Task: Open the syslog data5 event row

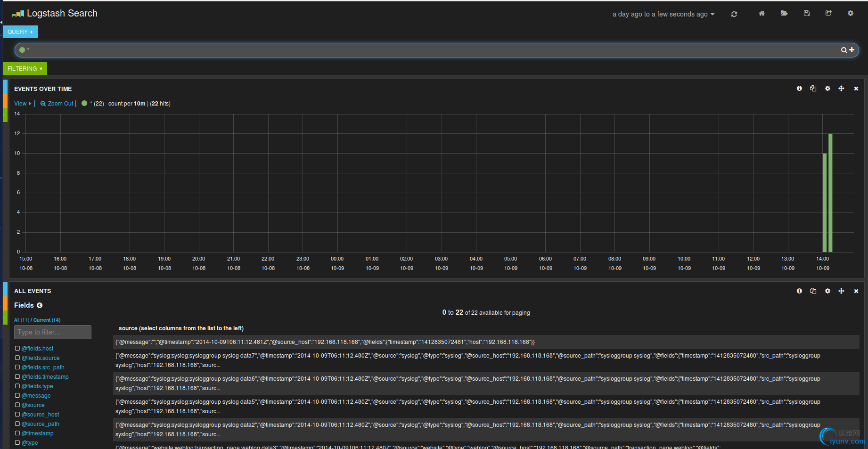Action: [486, 407]
